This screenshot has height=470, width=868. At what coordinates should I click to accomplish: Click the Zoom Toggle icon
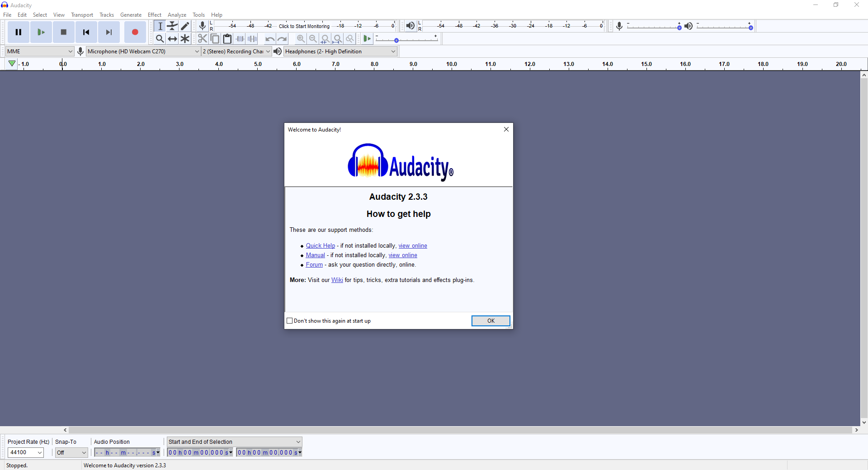click(x=349, y=39)
